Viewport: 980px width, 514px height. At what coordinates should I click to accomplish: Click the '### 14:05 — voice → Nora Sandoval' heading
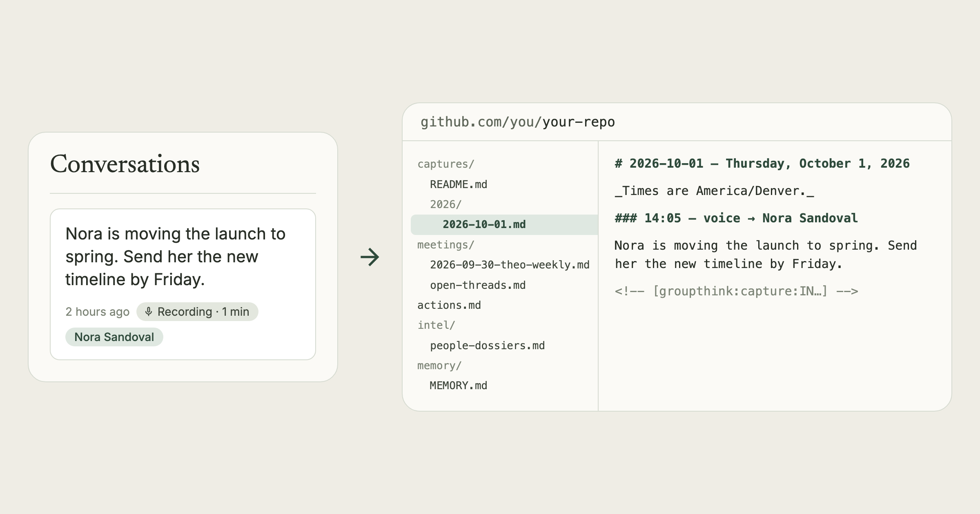coord(736,218)
